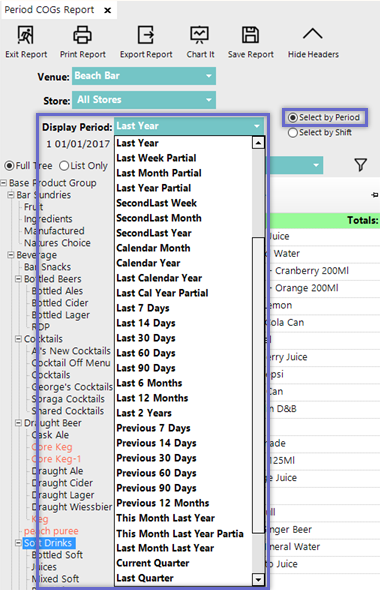
Task: Select the Mixed Soft tree item
Action: click(x=55, y=579)
